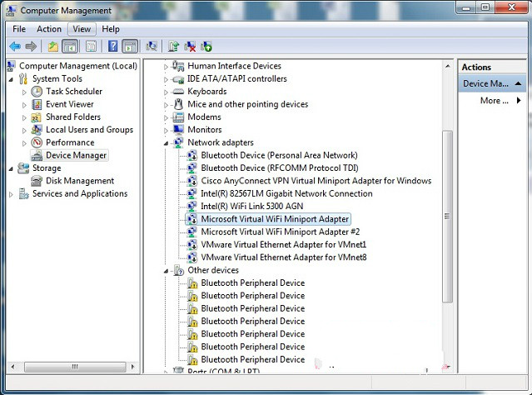Click the Up one level folder icon
This screenshot has width=532, height=395.
[x=53, y=46]
